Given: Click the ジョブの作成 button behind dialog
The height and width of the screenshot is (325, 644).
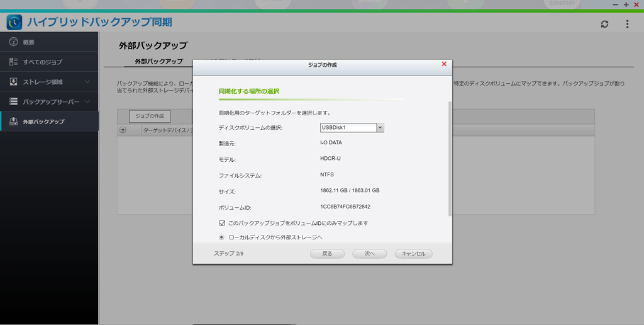Looking at the screenshot, I should tap(150, 117).
